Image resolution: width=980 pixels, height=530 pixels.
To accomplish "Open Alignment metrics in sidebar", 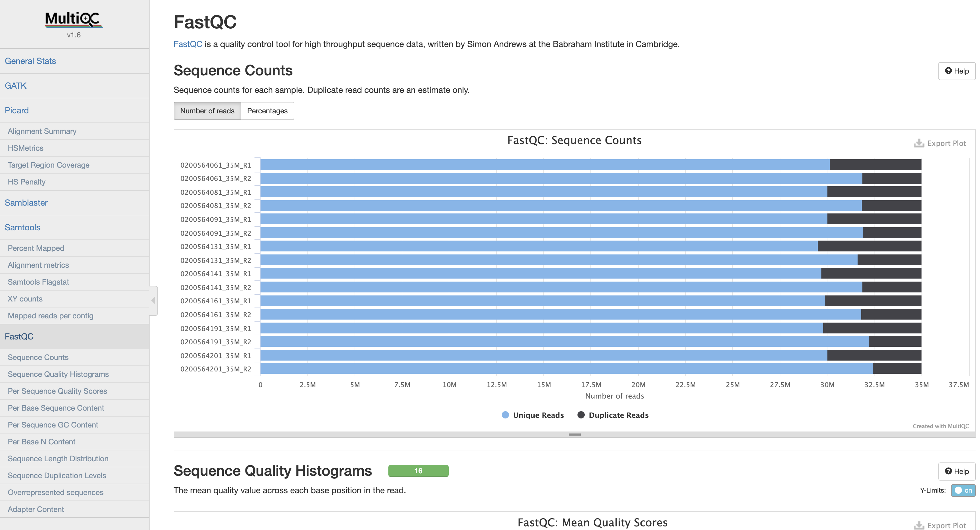I will (x=74, y=265).
